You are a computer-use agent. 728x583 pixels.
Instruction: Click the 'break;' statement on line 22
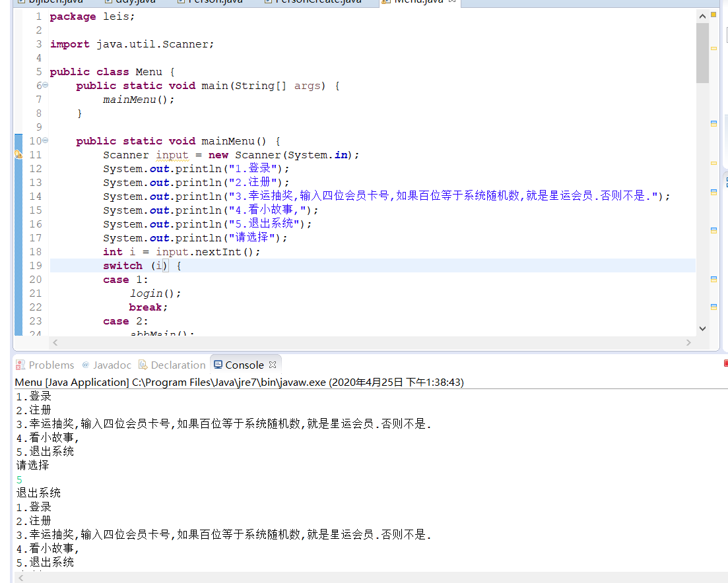[x=148, y=307]
